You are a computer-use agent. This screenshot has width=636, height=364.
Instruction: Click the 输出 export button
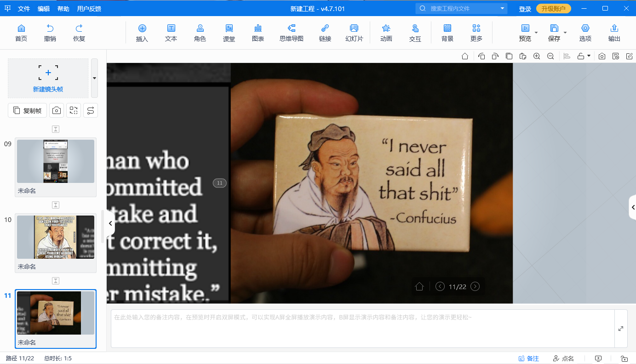point(614,33)
